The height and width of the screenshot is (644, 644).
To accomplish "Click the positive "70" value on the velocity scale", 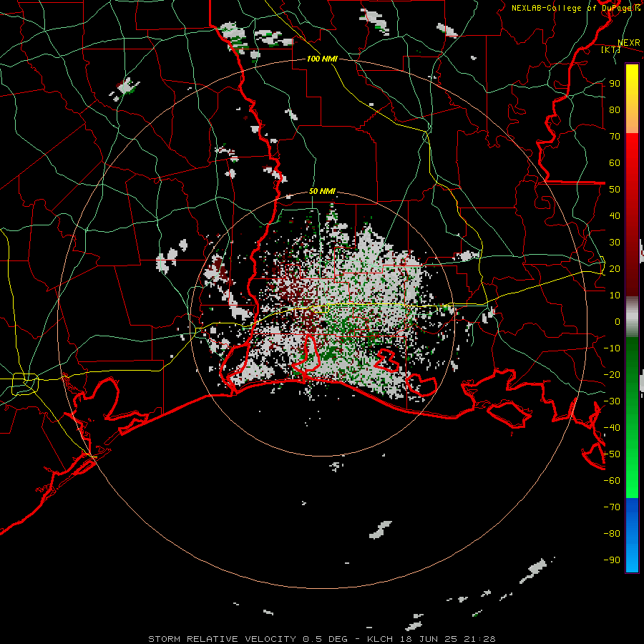I will tap(615, 137).
